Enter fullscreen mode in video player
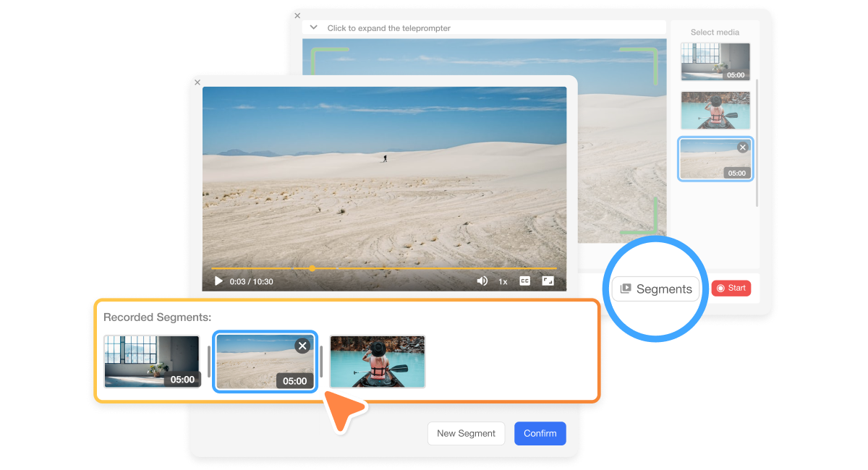The image size is (868, 470). tap(548, 281)
